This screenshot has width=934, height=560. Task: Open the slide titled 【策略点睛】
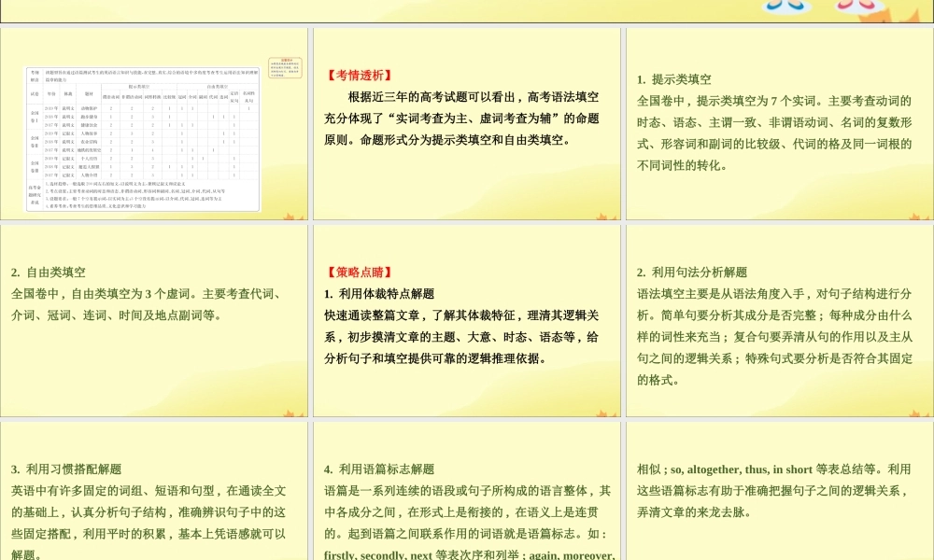(467, 321)
